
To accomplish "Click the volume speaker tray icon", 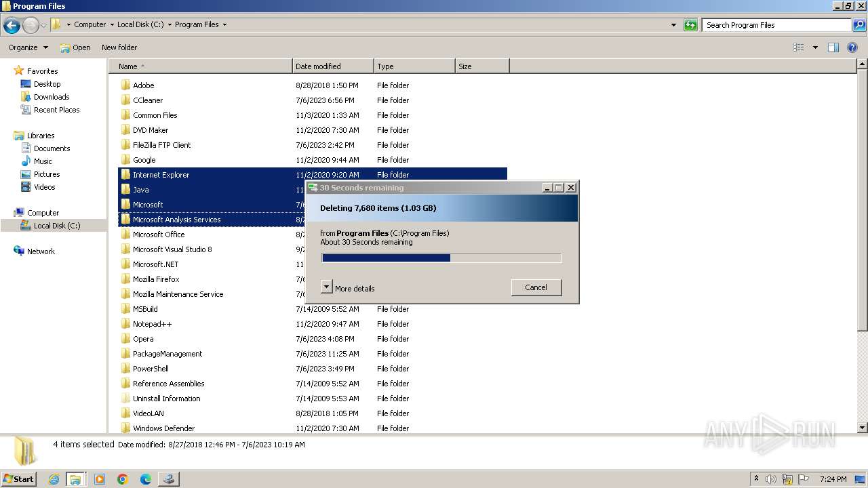I will [771, 479].
